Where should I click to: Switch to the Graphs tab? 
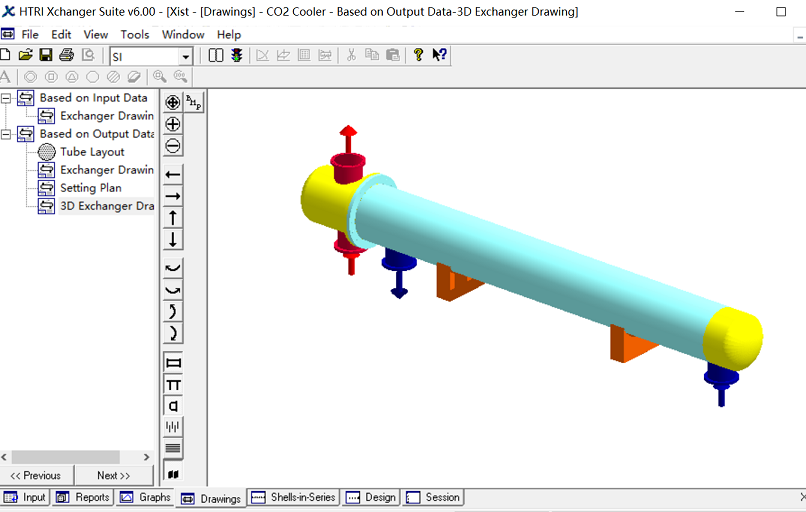point(145,498)
